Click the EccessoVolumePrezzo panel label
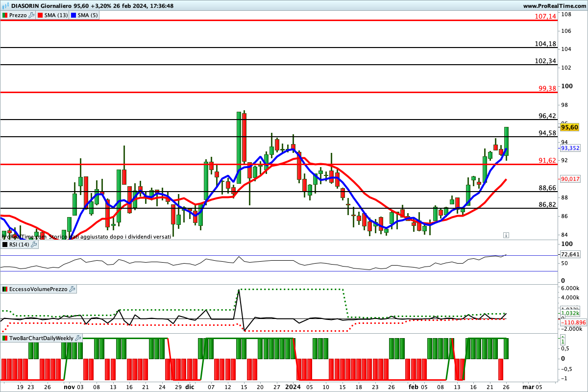 pos(38,289)
